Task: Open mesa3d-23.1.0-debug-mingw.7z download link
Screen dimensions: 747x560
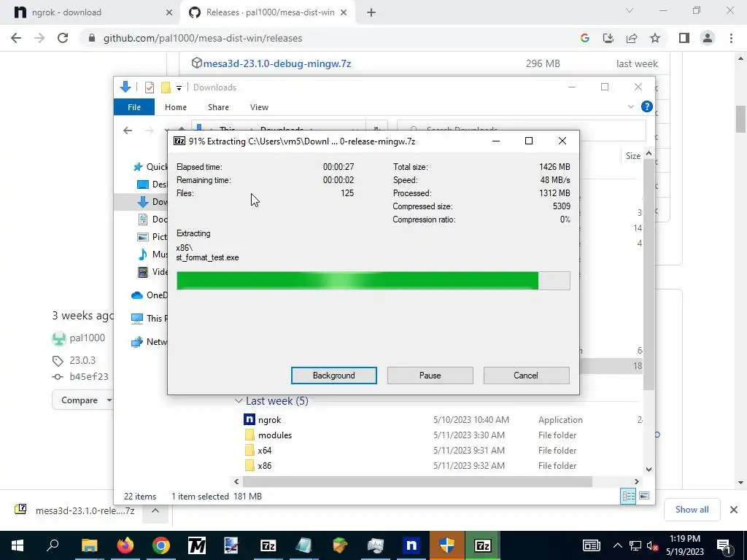Action: point(276,63)
